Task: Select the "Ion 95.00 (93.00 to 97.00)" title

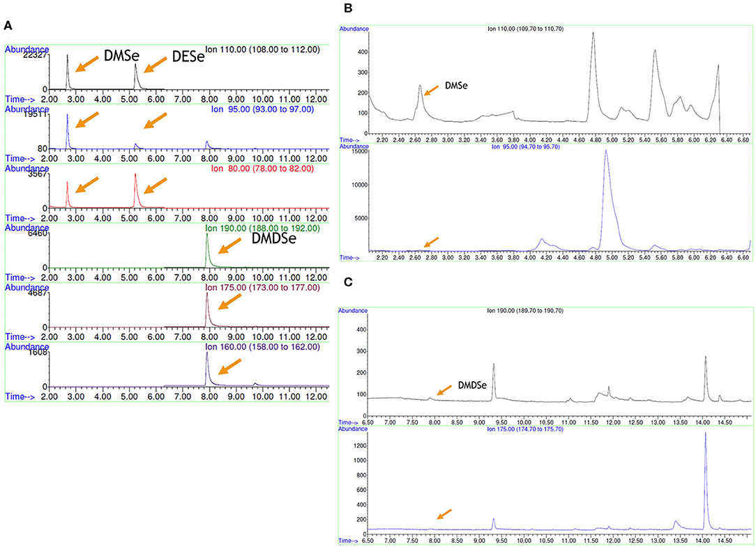Action: (262, 109)
